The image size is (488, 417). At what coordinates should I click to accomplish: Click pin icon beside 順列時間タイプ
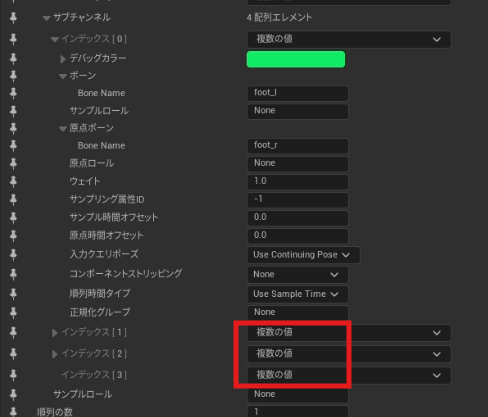coord(13,294)
